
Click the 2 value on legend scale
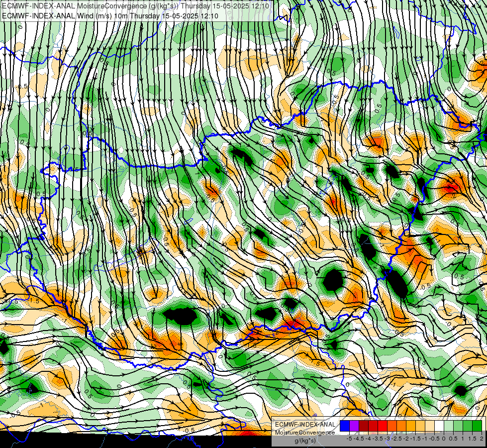click(482, 439)
